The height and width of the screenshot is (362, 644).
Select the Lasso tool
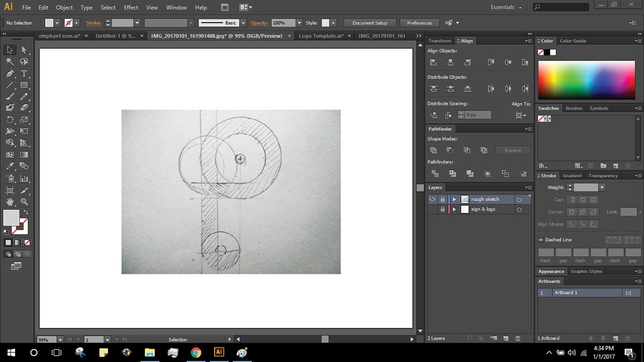pos(24,62)
